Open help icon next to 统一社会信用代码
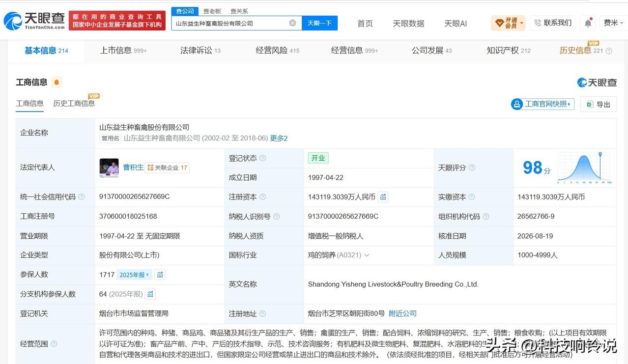628x364 pixels. pyautogui.click(x=82, y=196)
